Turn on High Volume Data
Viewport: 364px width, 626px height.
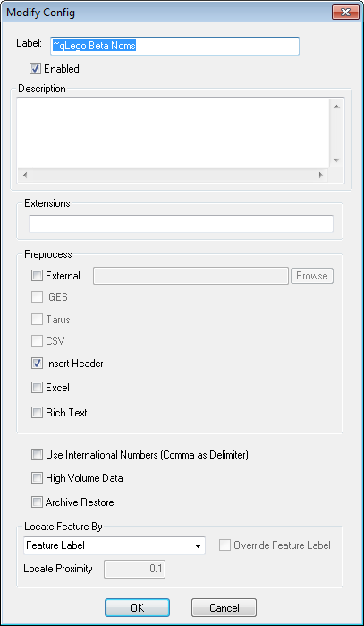tap(37, 478)
